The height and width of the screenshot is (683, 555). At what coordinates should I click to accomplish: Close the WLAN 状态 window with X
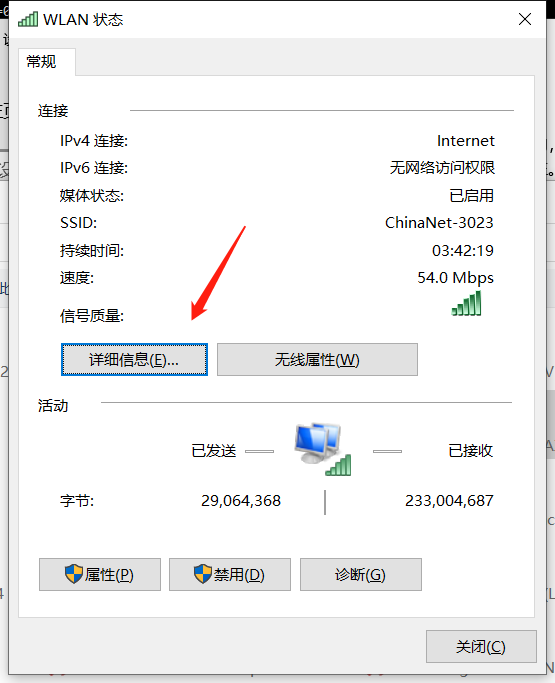(525, 19)
